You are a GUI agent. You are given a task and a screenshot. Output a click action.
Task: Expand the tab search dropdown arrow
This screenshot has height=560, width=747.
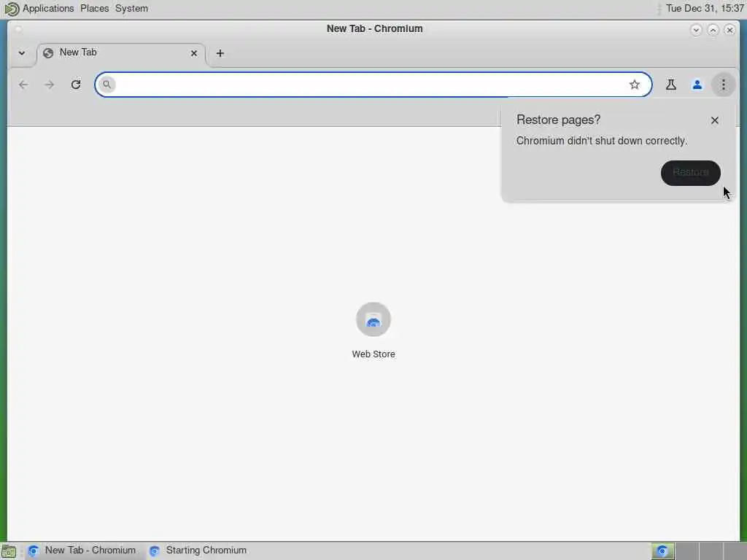tap(22, 52)
